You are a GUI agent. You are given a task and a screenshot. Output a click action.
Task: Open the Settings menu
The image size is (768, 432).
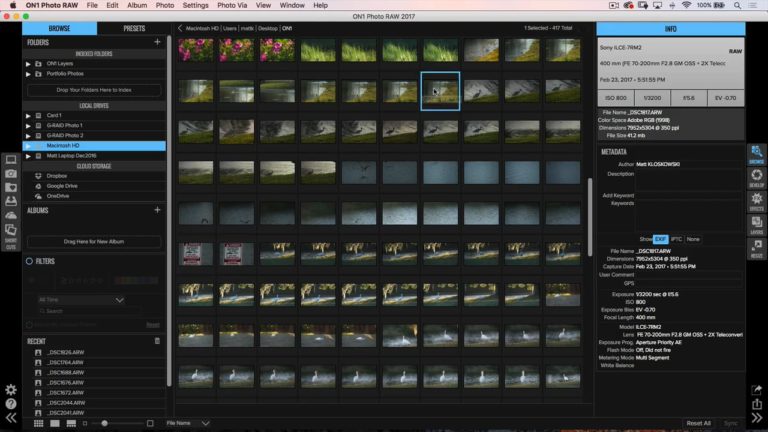(195, 5)
